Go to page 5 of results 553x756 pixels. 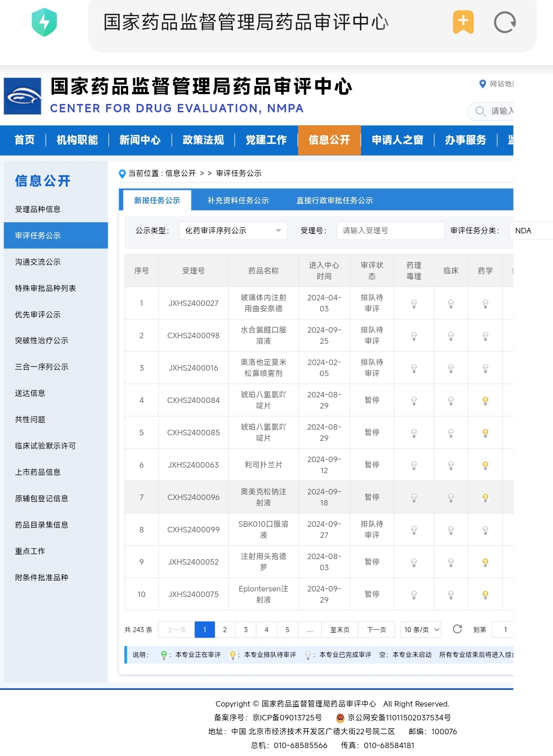(287, 629)
